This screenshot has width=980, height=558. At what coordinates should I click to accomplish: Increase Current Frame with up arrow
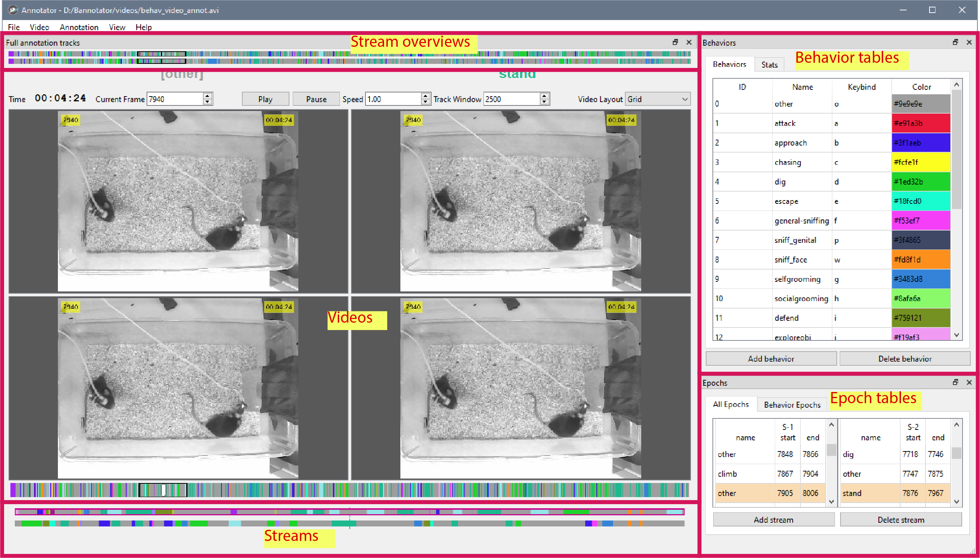207,96
